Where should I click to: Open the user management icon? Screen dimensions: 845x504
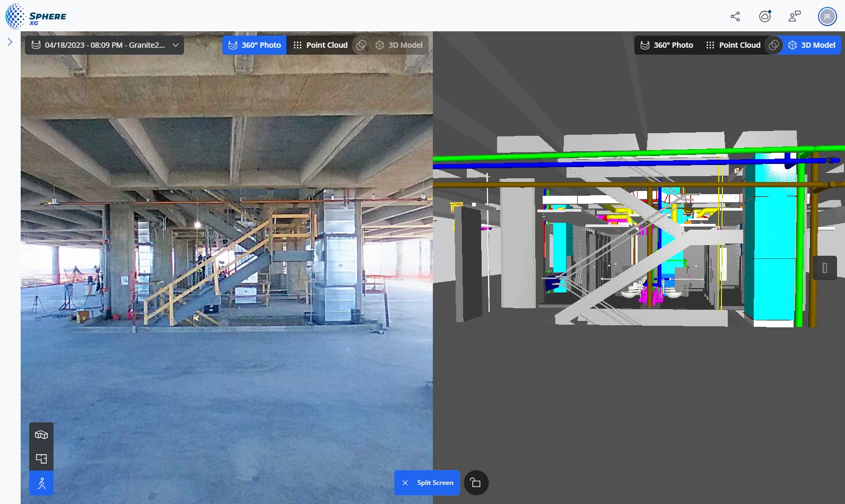pos(795,16)
